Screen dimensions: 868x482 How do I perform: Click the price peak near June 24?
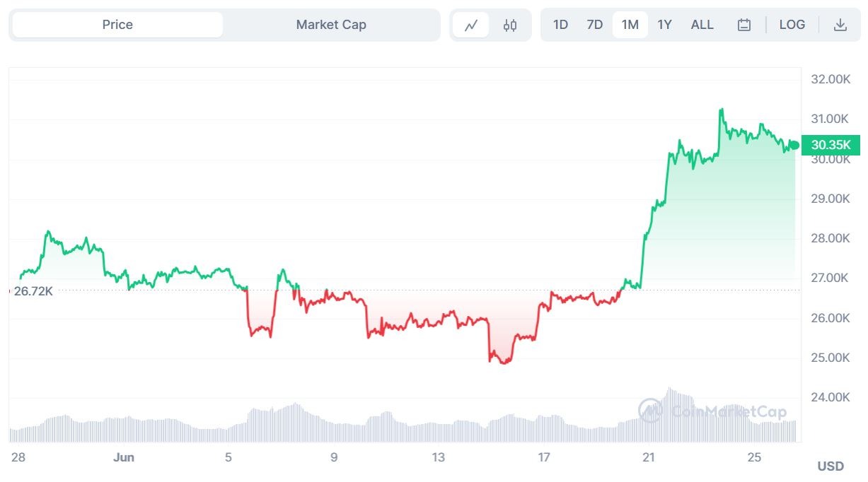[722, 110]
